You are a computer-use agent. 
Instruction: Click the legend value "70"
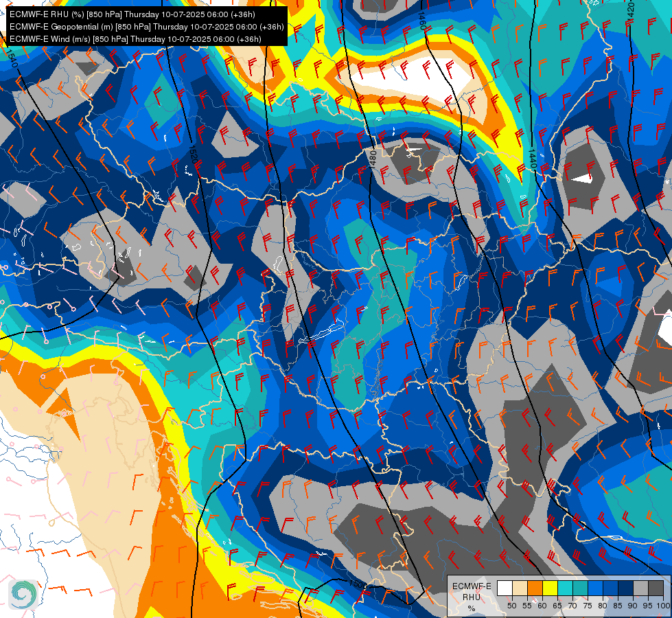point(572,606)
